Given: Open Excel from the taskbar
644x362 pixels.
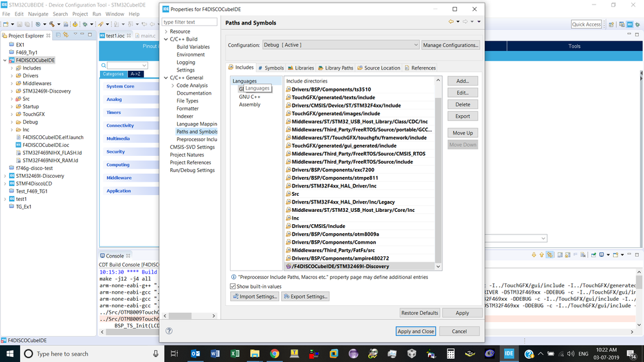Looking at the screenshot, I should pyautogui.click(x=235, y=354).
